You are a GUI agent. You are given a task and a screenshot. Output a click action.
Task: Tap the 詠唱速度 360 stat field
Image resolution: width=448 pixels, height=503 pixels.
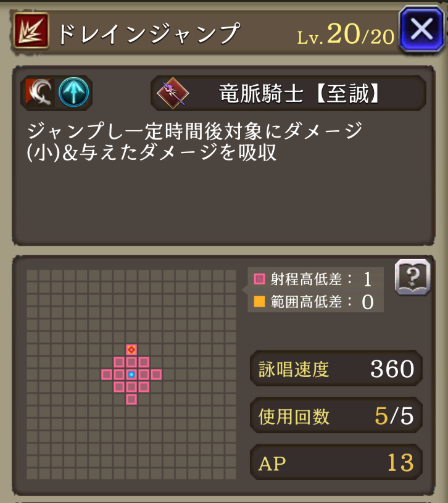coord(336,368)
